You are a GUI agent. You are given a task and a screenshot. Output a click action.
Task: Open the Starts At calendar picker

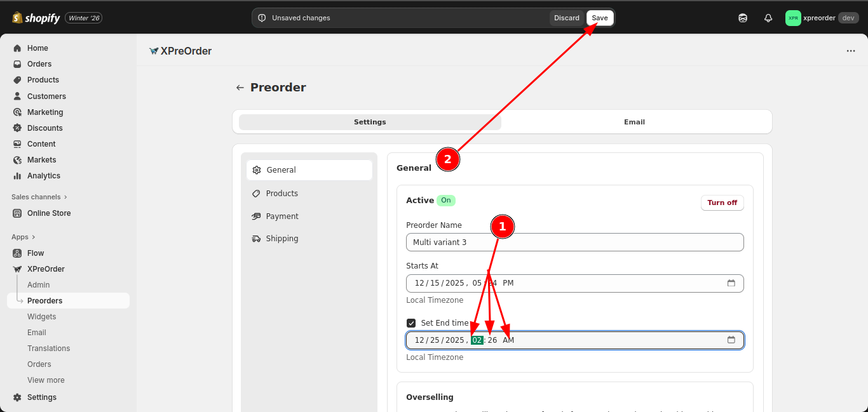click(731, 283)
